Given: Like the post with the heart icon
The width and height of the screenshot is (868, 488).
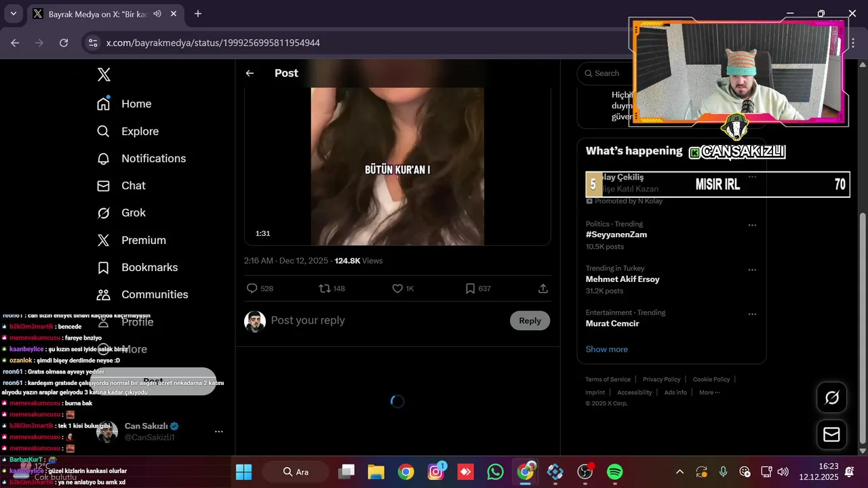Looking at the screenshot, I should tap(403, 288).
